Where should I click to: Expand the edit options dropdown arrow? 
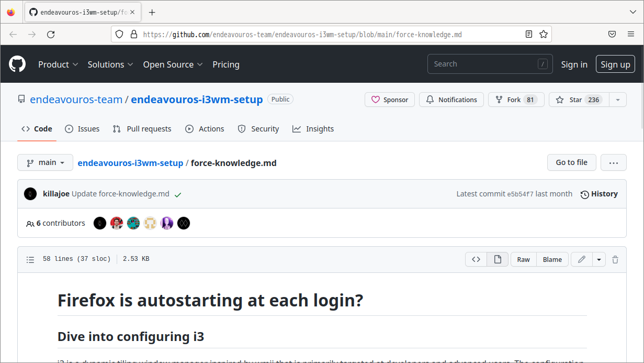[x=598, y=259]
